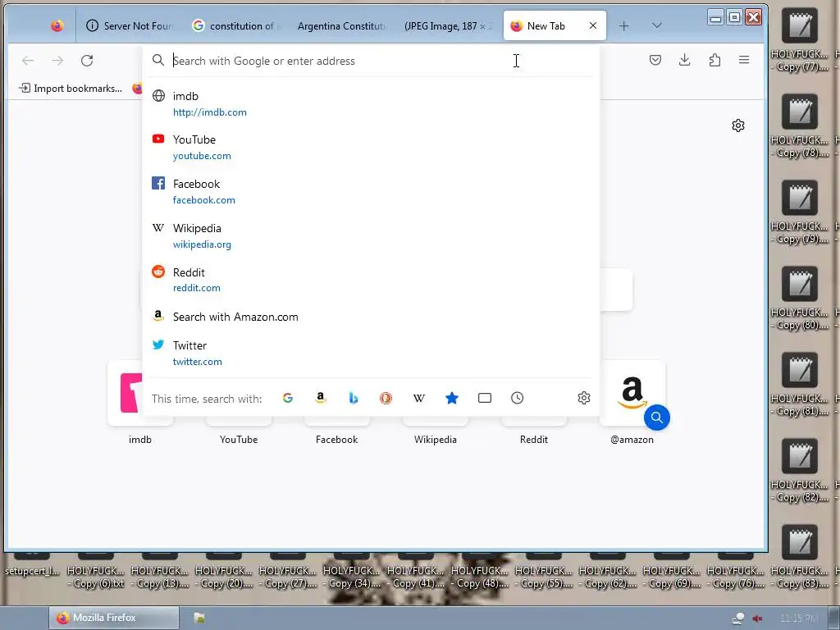The width and height of the screenshot is (840, 630).
Task: Click the file manager icon in taskbar
Action: coord(199,618)
